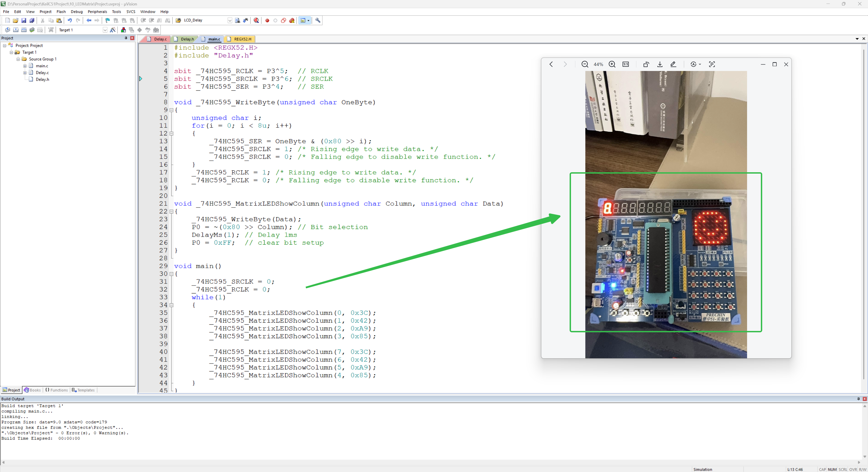Image resolution: width=868 pixels, height=472 pixels.
Task: Show the Functions tab in Project panel
Action: coord(57,390)
